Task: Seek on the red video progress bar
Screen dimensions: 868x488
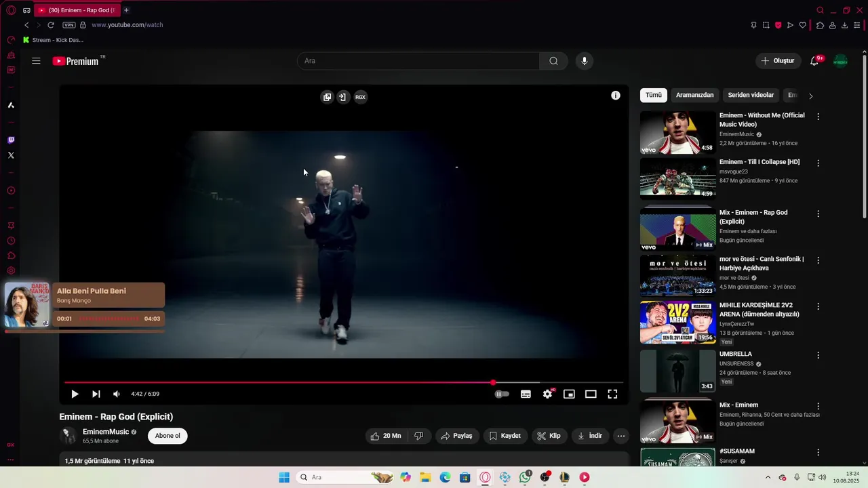Action: [343, 383]
